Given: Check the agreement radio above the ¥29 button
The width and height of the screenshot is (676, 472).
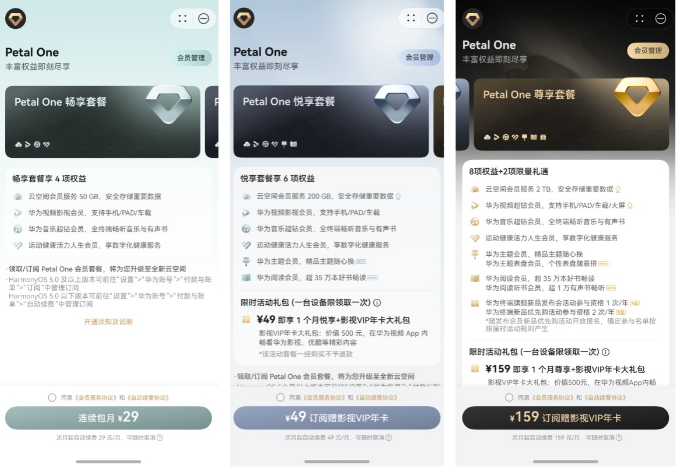Looking at the screenshot, I should pos(52,397).
